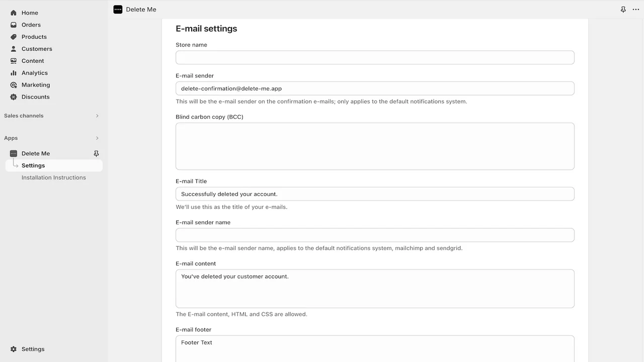Screen dimensions: 644x362
Task: Focus the Store name field
Action: [x=375, y=57]
